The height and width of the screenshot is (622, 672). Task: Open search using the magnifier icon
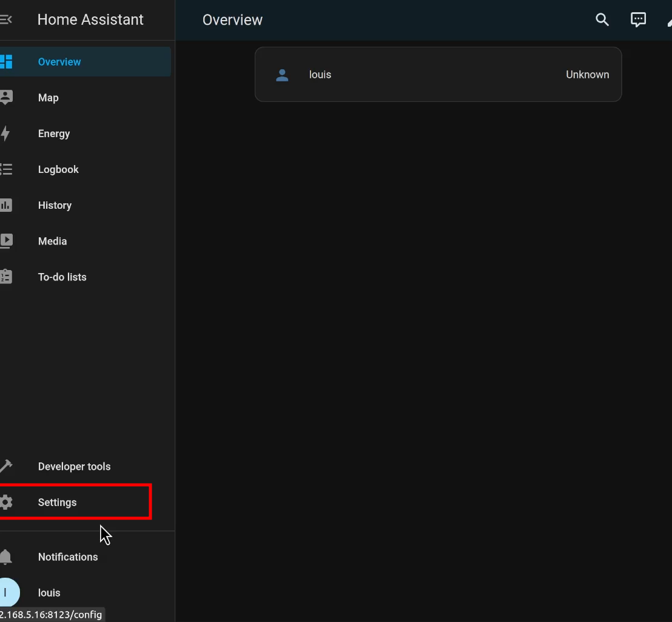pyautogui.click(x=602, y=19)
